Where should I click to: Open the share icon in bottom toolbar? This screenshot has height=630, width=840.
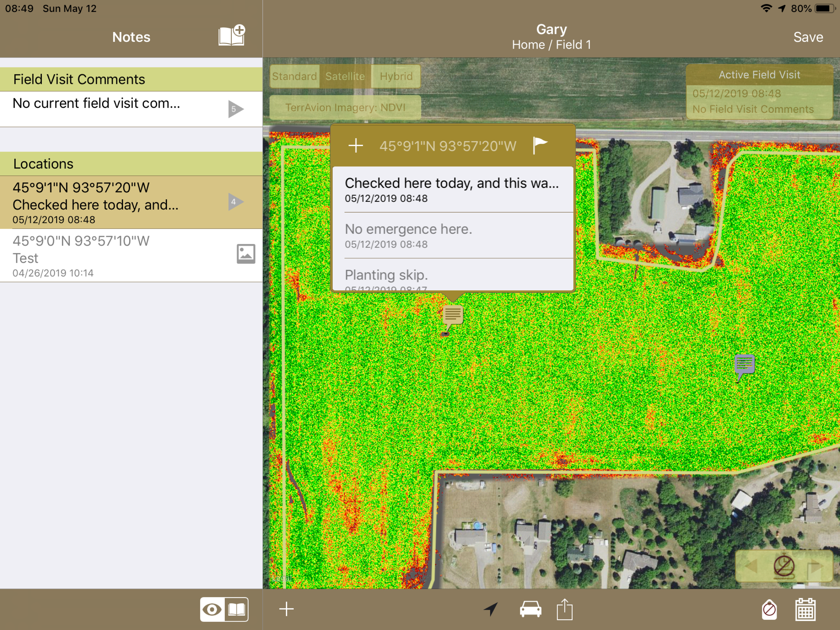click(x=564, y=609)
